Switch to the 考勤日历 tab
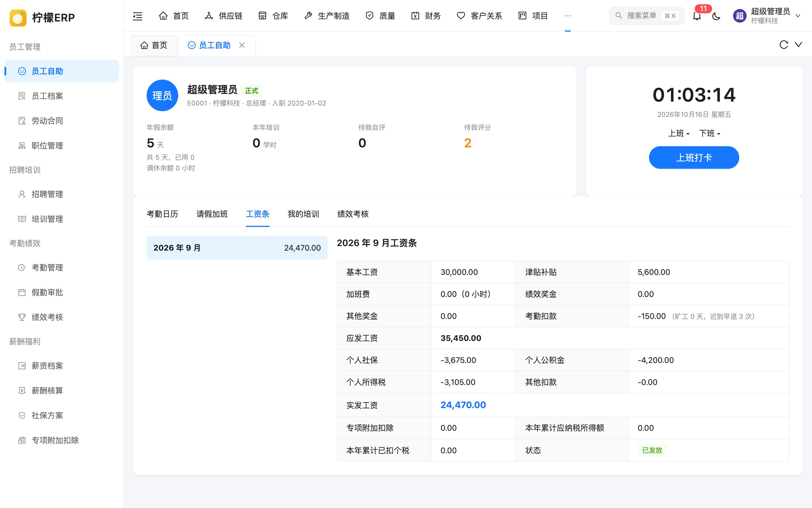The width and height of the screenshot is (812, 508). tap(162, 214)
